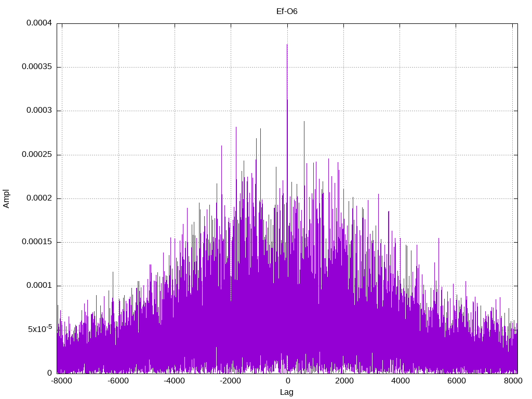The height and width of the screenshot is (399, 532).
Task: Click the plot title Ef-O6
Action: click(287, 11)
